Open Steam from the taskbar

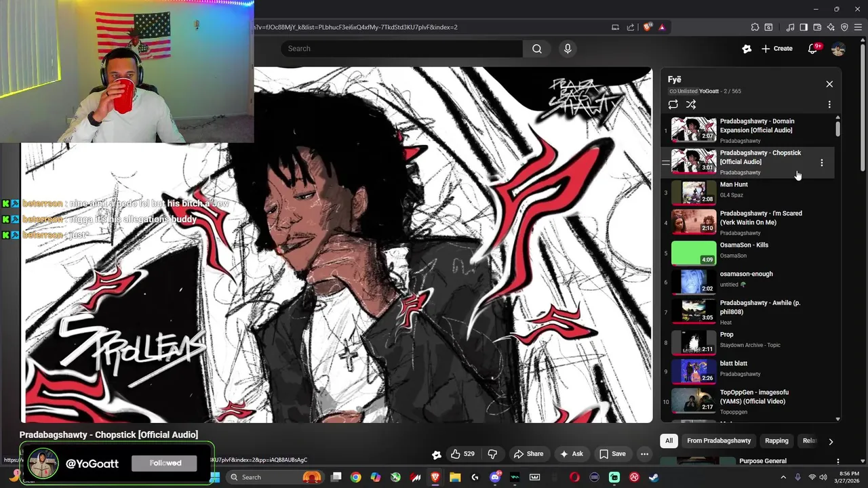(x=654, y=477)
